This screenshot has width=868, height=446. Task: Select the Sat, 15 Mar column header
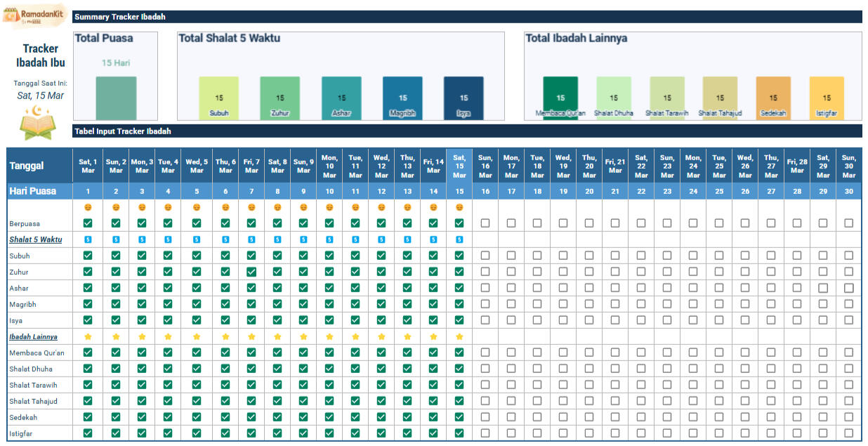tap(459, 166)
